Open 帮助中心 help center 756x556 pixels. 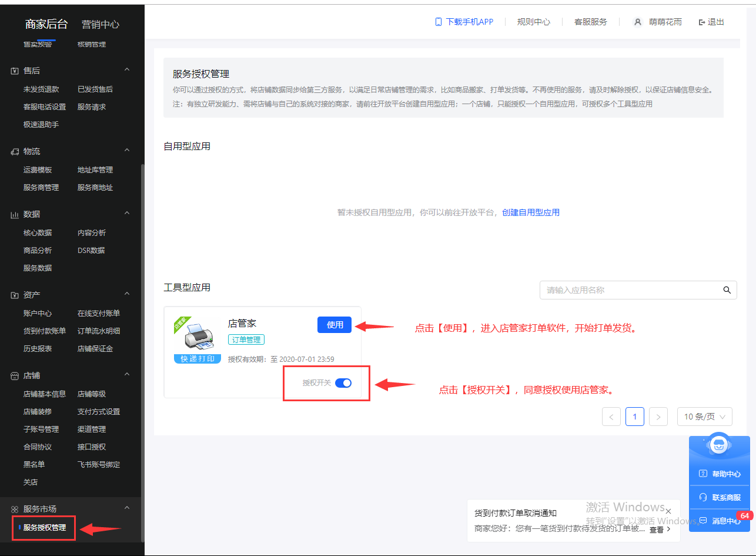coord(720,474)
